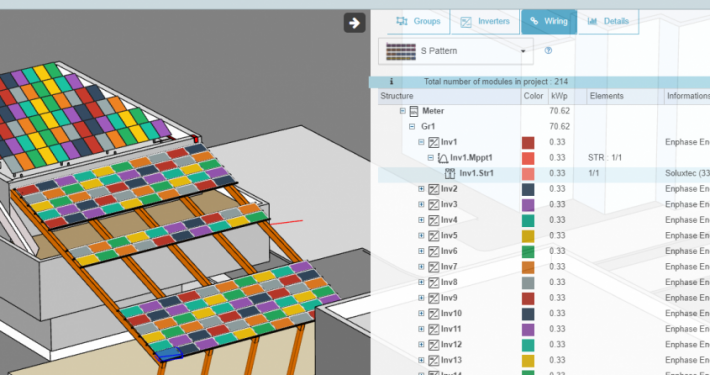Click the purple color swatch for Inv3

528,205
